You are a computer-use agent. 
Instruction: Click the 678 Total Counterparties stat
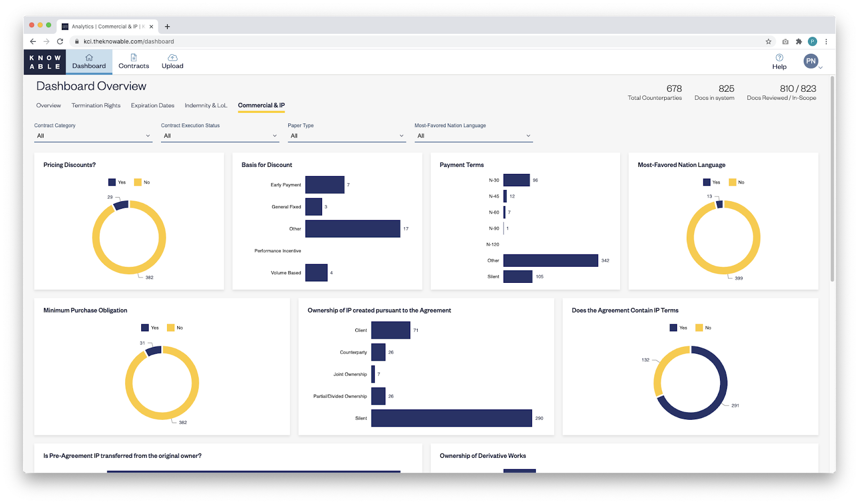[x=655, y=92]
